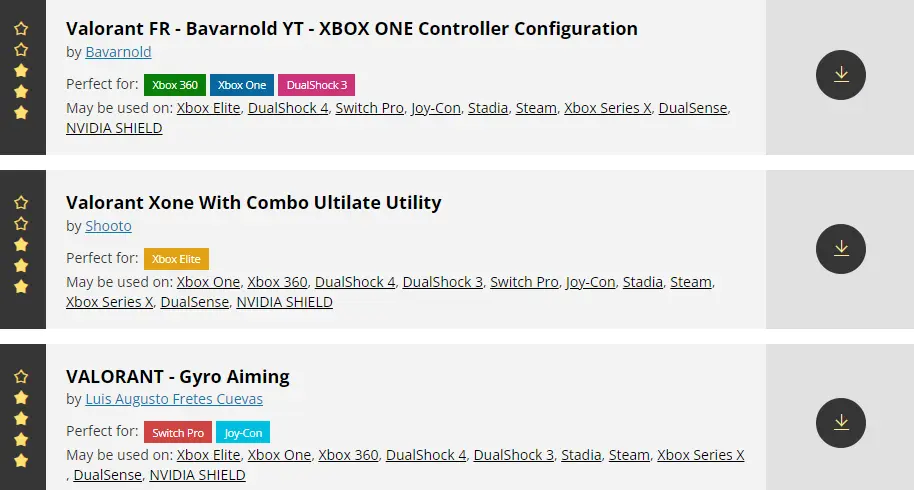Click the top star on Valorant Xone config
This screenshot has height=490, width=914.
tap(21, 202)
